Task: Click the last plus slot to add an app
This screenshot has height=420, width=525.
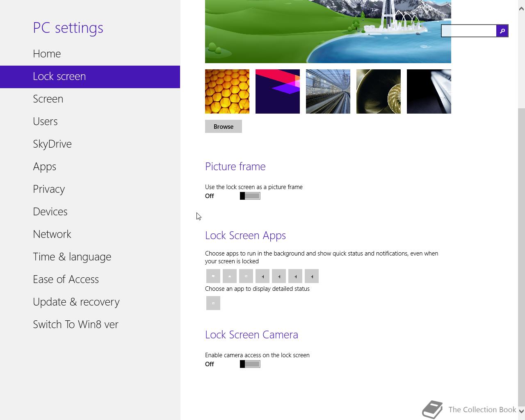Action: pyautogui.click(x=312, y=276)
